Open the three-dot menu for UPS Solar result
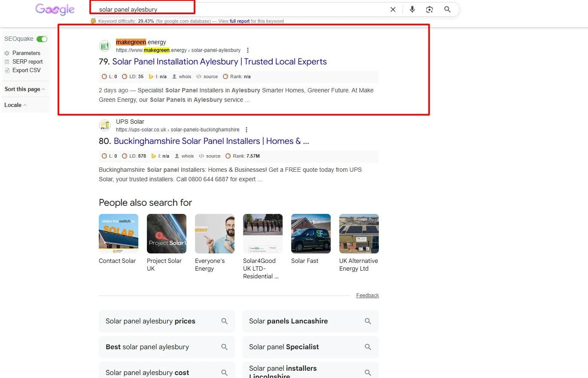Viewport: 588px width, 378px height. coord(246,130)
